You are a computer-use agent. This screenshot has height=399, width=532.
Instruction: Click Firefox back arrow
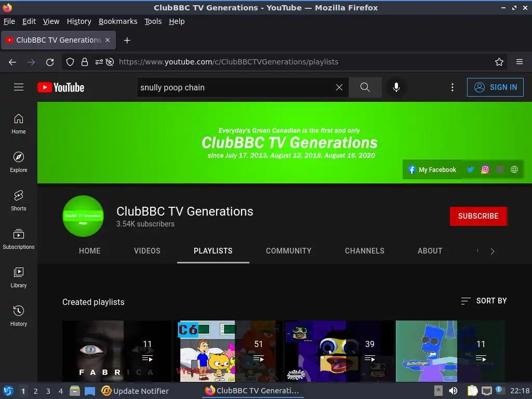point(12,62)
